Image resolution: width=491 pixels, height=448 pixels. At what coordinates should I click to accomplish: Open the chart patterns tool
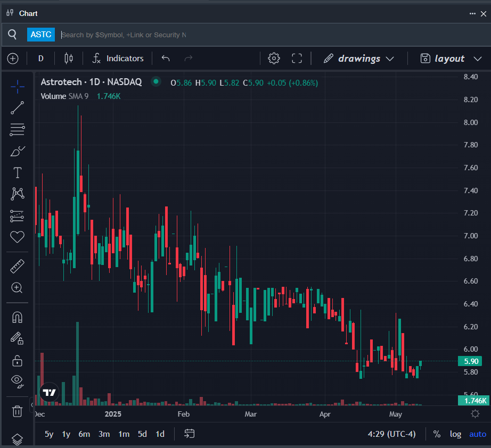(17, 194)
